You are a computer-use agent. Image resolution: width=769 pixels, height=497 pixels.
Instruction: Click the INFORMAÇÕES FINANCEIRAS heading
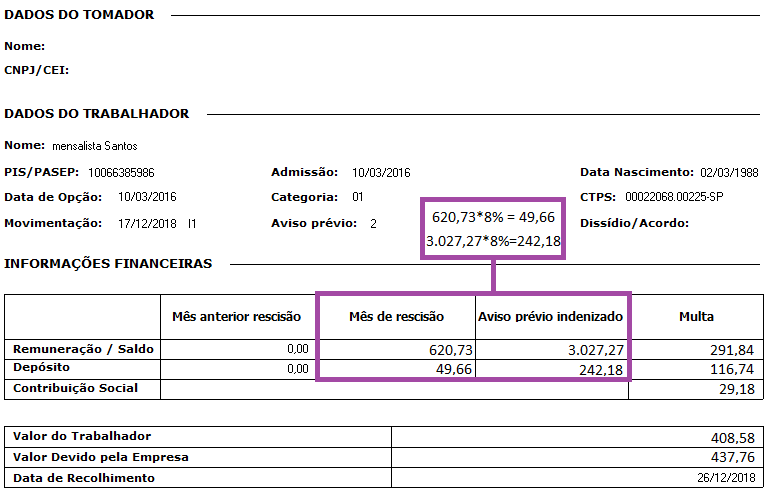[x=108, y=264]
